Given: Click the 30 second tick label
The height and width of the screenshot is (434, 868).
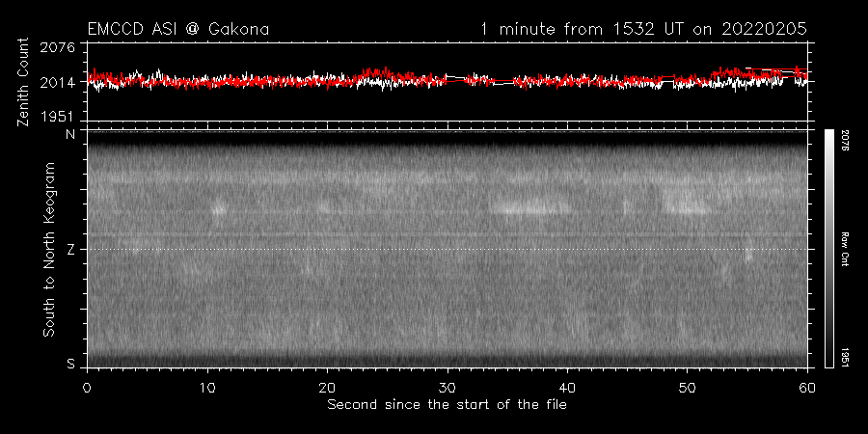Looking at the screenshot, I should [448, 387].
